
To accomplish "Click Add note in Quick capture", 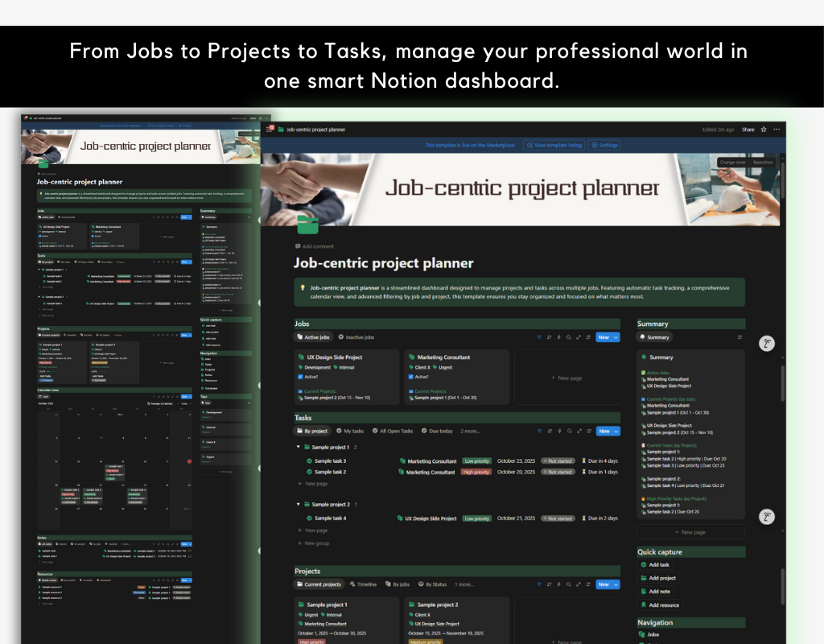I will [655, 592].
